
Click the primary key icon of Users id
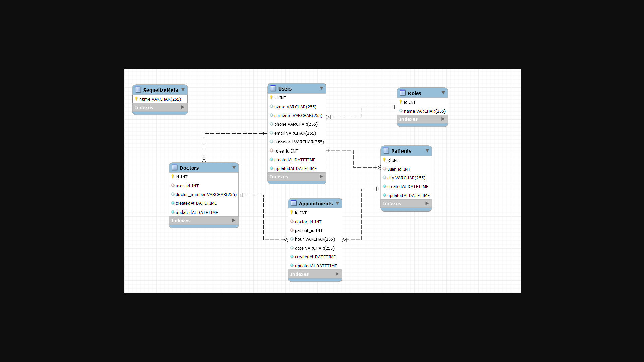pyautogui.click(x=271, y=98)
